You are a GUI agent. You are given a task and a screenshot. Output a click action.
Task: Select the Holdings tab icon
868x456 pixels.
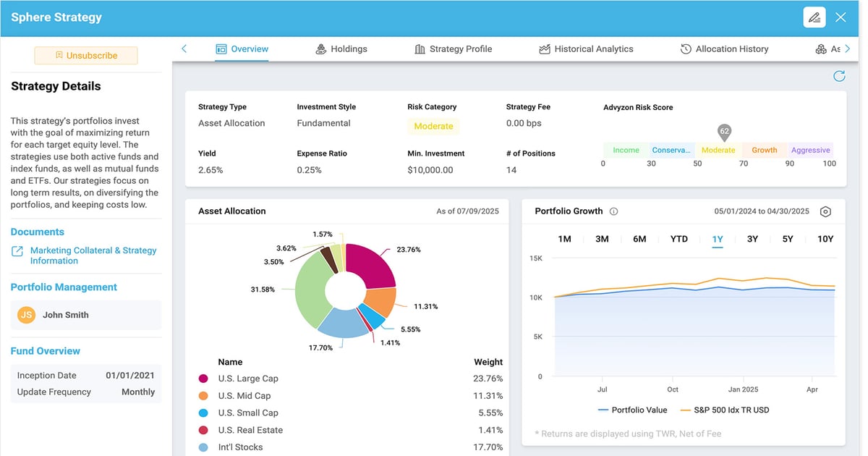coord(320,48)
